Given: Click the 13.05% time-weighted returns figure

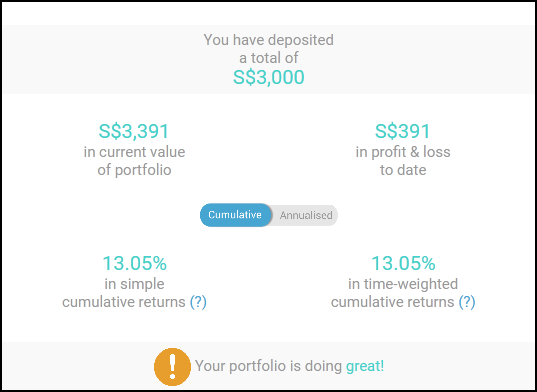Looking at the screenshot, I should [403, 263].
